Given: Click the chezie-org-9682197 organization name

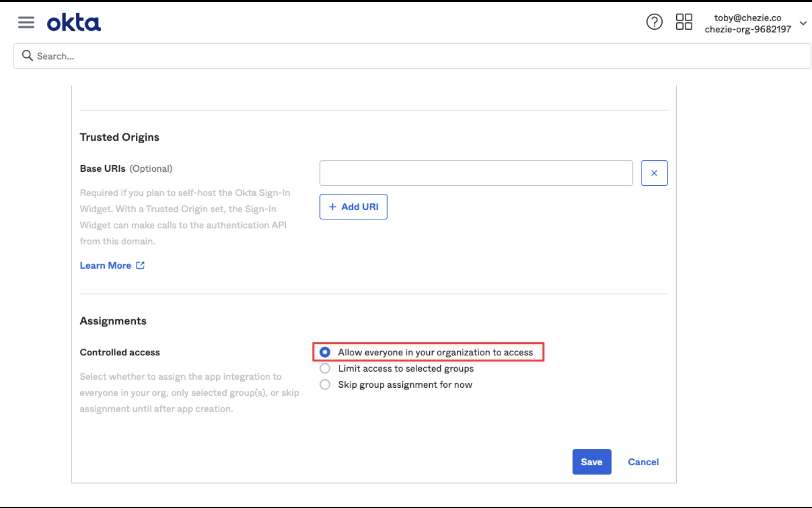Looking at the screenshot, I should coord(747,30).
